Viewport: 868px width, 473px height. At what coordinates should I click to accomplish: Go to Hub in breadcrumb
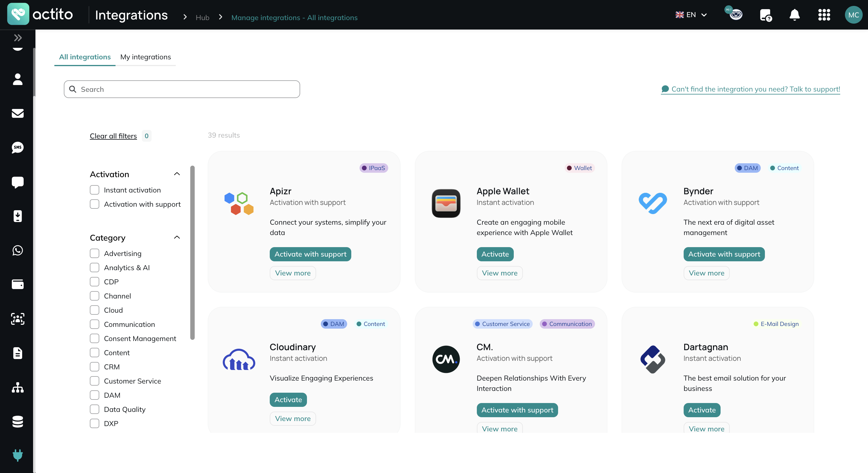click(202, 17)
